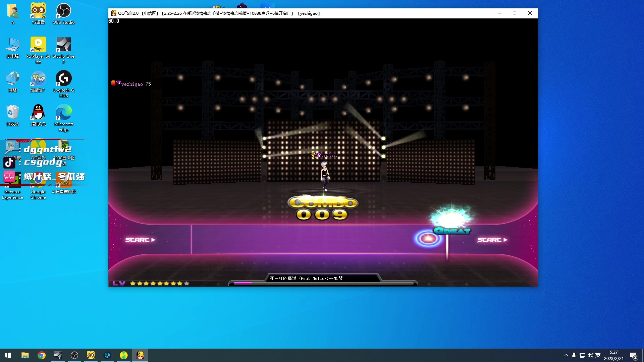Open the 谁是谁? desktop shortcut
This screenshot has width=644, height=362.
pos(38,82)
